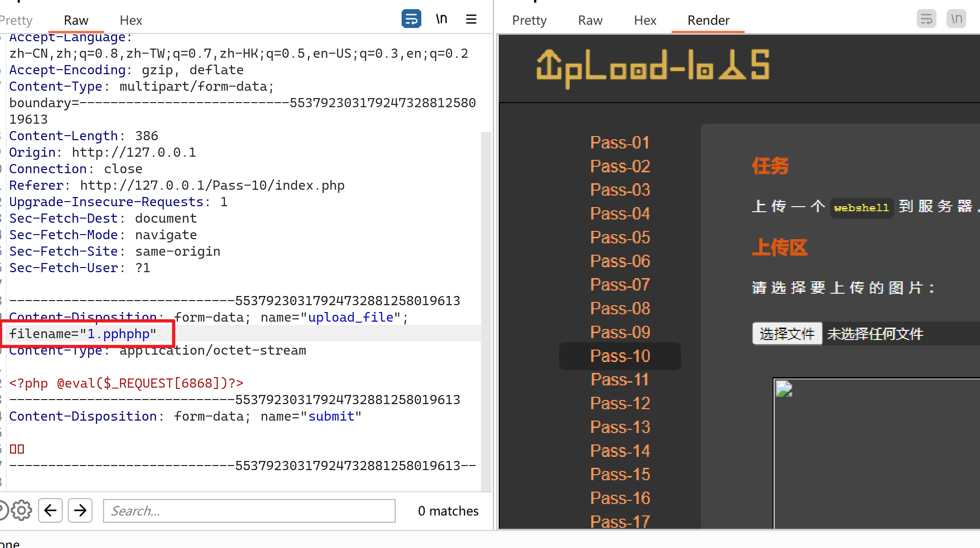This screenshot has height=548, width=980.
Task: Open Pass-08 link
Action: pos(620,308)
